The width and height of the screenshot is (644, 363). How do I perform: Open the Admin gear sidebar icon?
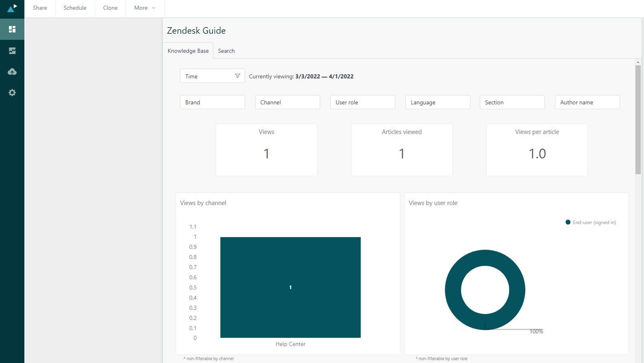coord(12,93)
